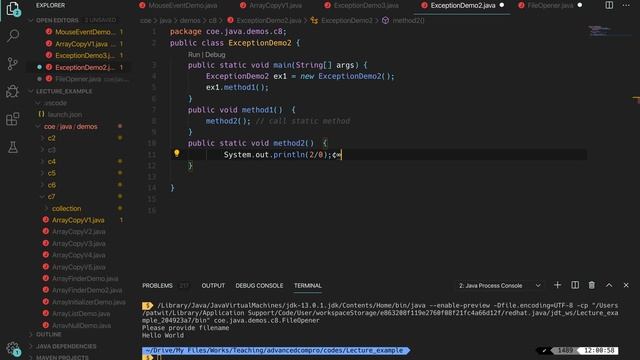Viewport: 640px width, 360px height.
Task: Split the terminal panel
Action: [x=575, y=285]
